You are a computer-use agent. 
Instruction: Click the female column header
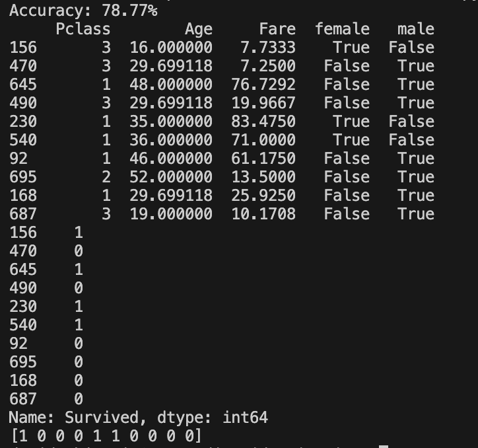[342, 29]
